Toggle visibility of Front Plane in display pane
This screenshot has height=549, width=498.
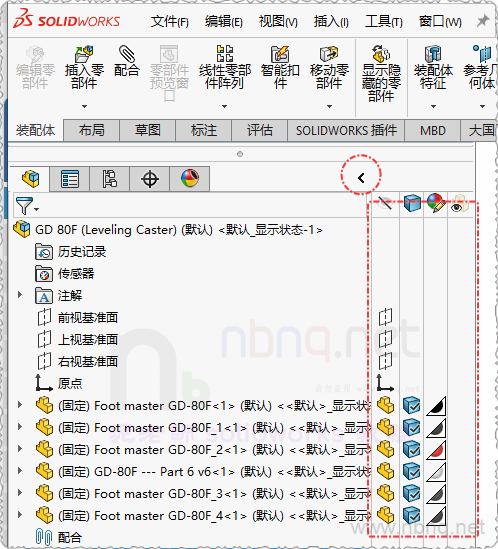coord(385,317)
